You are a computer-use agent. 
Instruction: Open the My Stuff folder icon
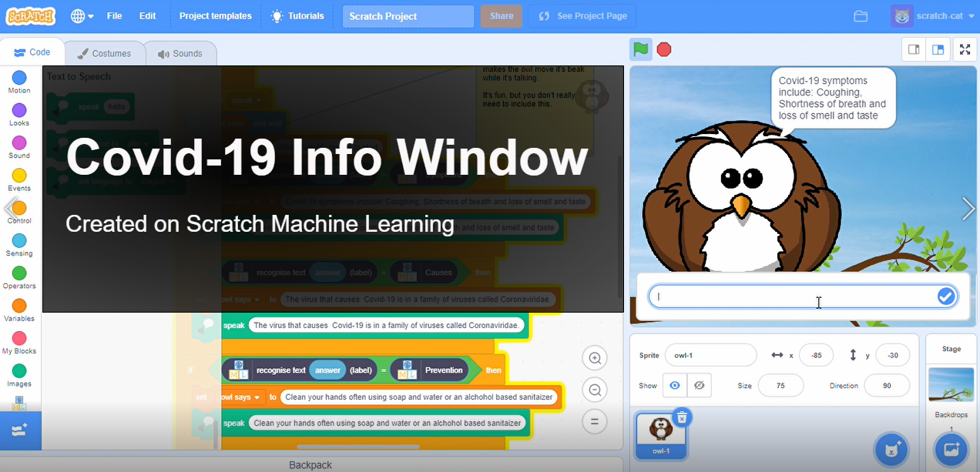[861, 16]
